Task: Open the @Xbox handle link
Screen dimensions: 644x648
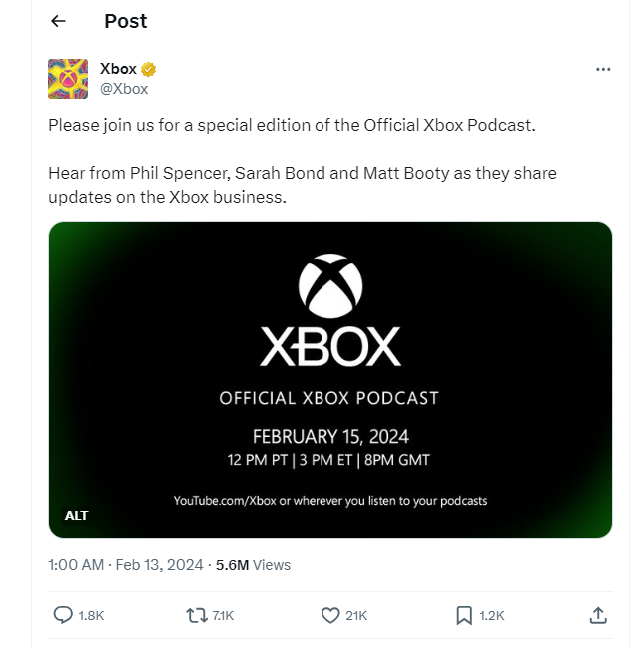Action: tap(124, 88)
